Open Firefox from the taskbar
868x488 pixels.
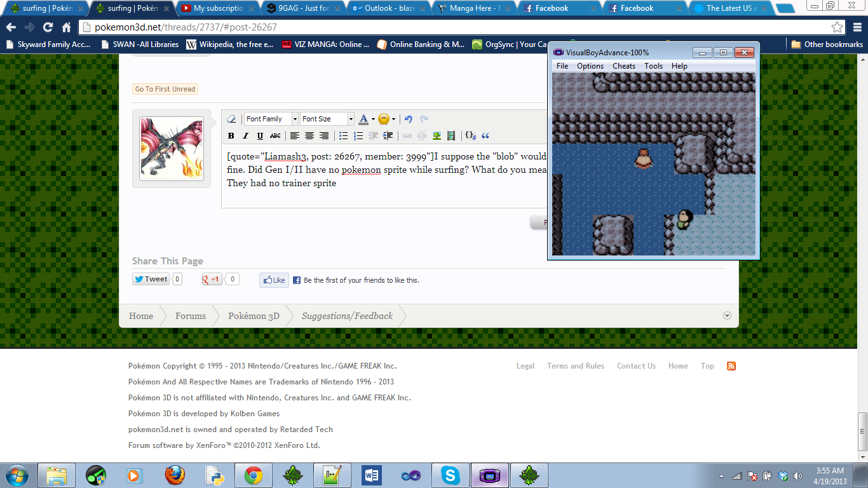[x=175, y=475]
